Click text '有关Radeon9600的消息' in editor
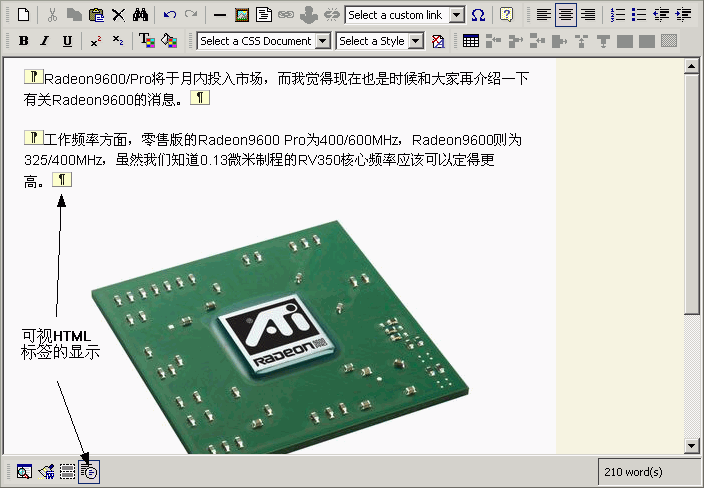 pos(99,99)
